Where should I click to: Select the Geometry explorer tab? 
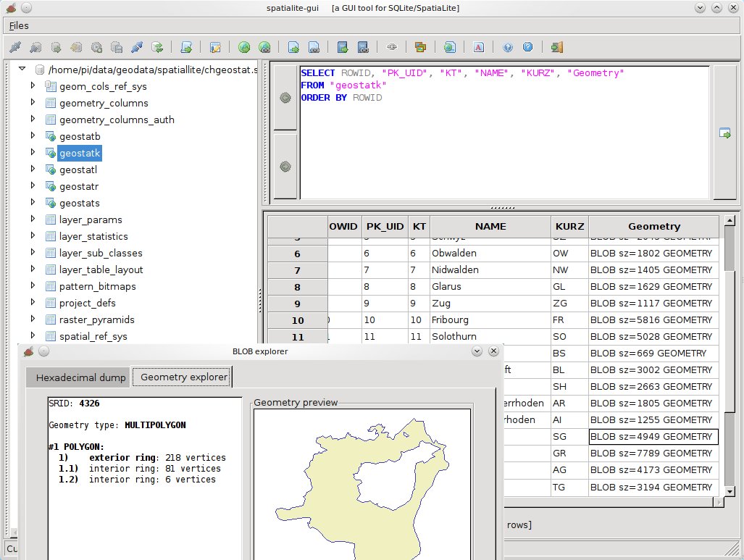(x=184, y=377)
